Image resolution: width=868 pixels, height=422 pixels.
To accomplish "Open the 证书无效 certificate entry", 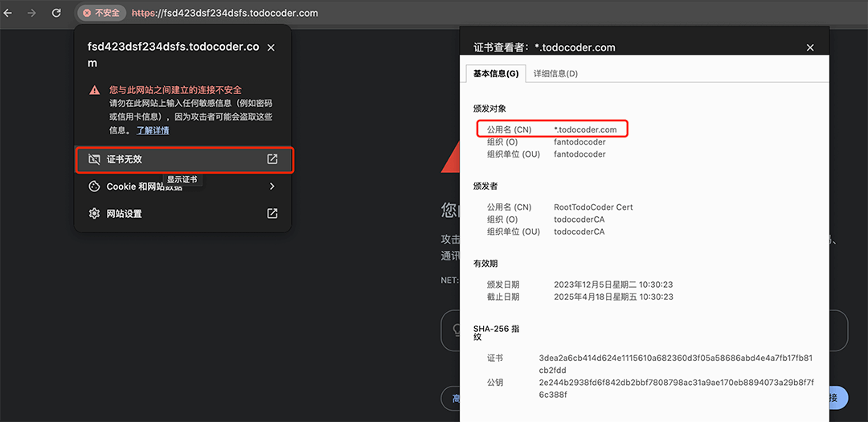I will [184, 159].
